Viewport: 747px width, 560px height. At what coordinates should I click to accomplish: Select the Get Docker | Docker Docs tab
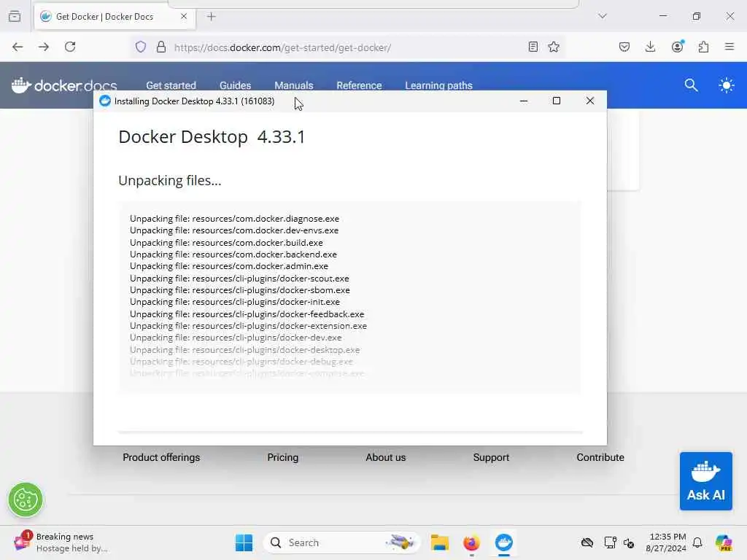coord(115,17)
